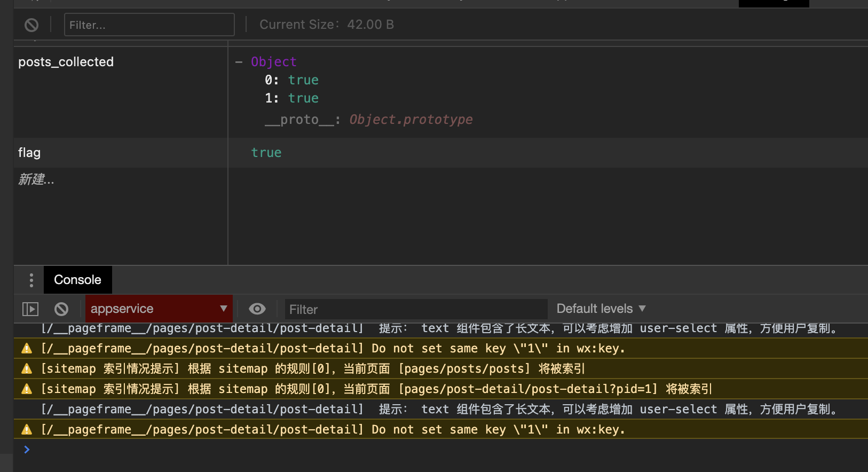This screenshot has width=868, height=472.
Task: Switch to the Console tab
Action: 77,280
